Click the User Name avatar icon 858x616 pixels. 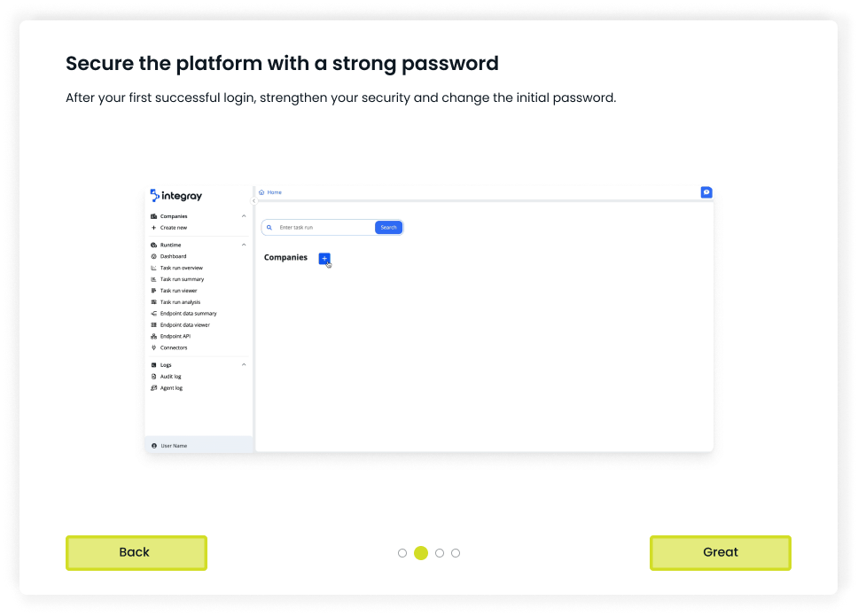(154, 446)
